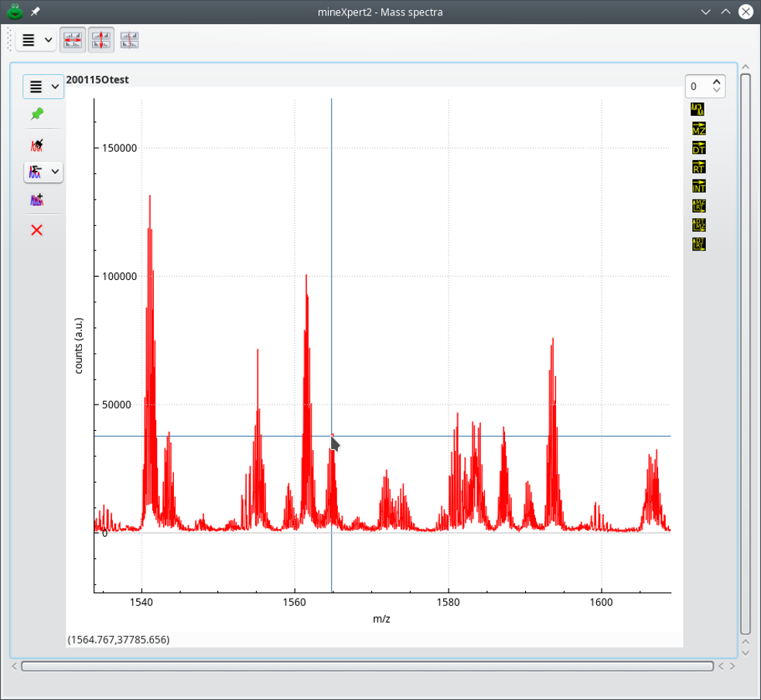
Task: Toggle the vertical red marker line button
Action: (x=130, y=40)
